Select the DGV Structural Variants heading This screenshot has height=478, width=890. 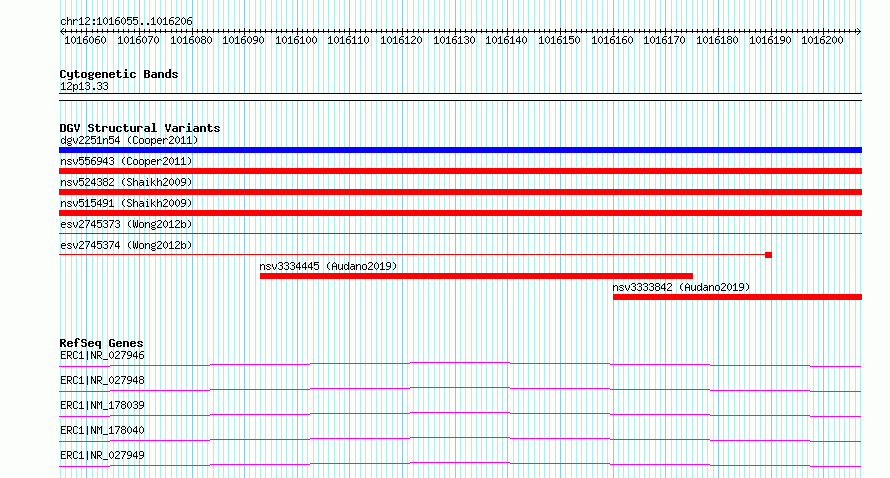140,128
